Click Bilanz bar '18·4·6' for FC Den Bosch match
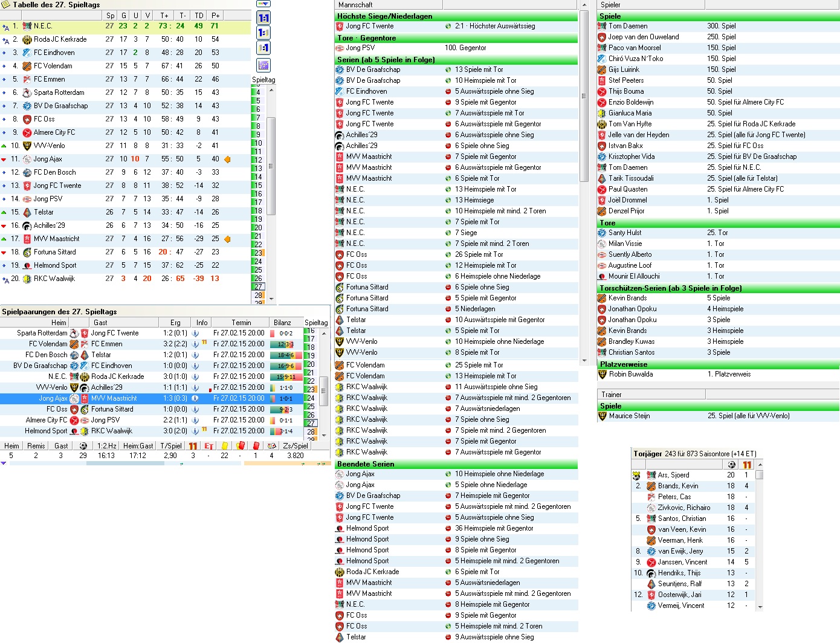 (x=286, y=355)
